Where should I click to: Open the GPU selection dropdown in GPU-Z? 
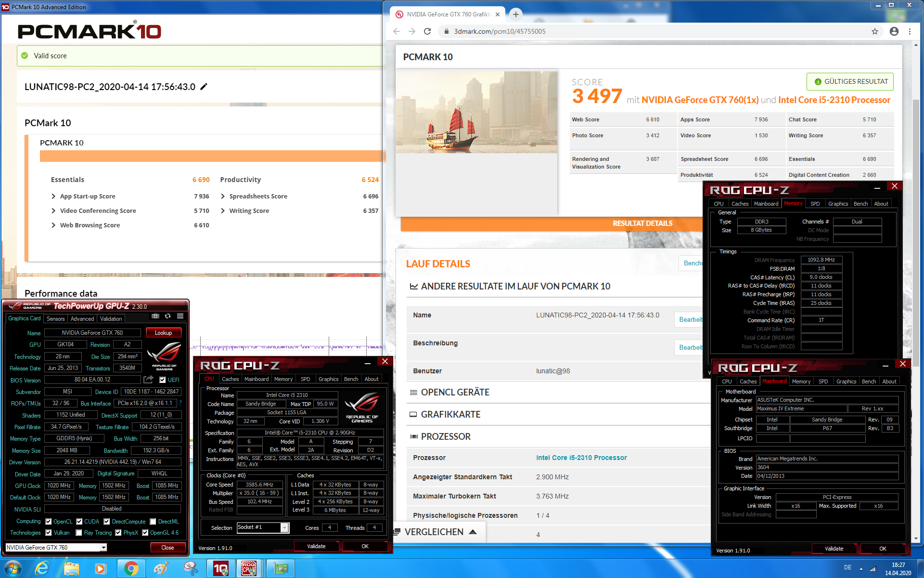(x=103, y=548)
